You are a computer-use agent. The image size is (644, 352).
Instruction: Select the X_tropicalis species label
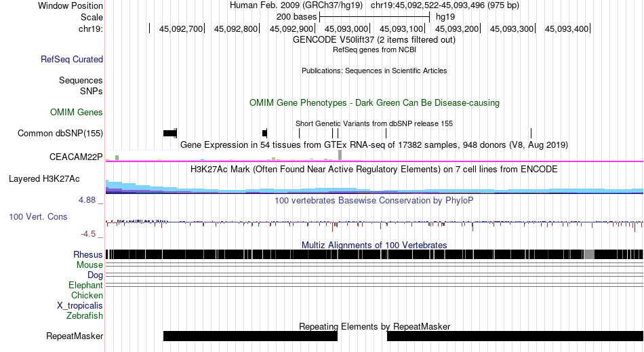[80, 306]
